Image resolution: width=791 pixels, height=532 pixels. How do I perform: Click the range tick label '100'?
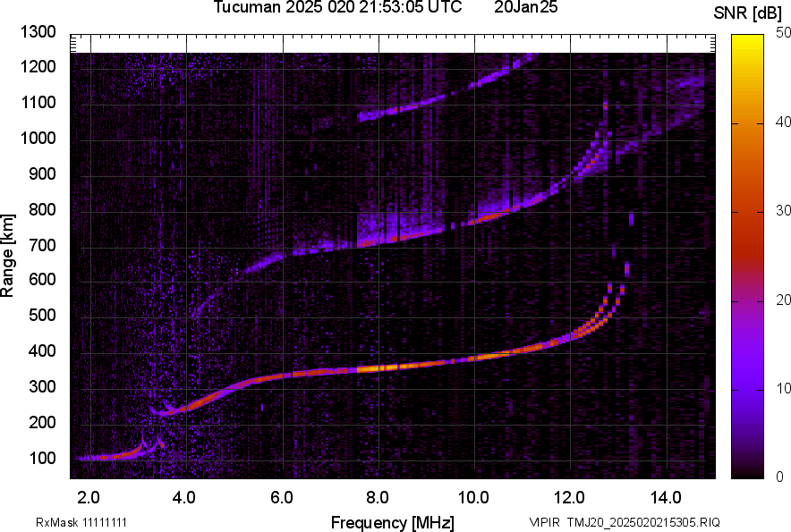point(42,458)
